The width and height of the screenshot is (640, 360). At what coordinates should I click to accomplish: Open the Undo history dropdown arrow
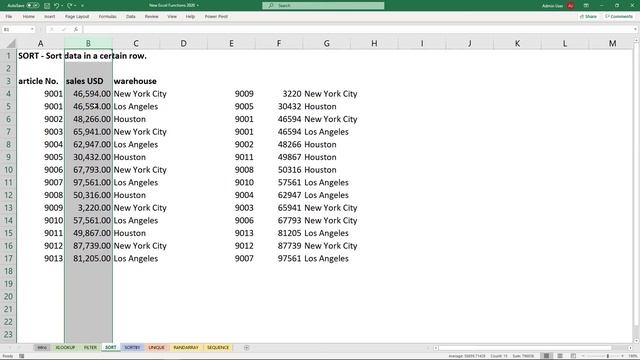pyautogui.click(x=62, y=6)
